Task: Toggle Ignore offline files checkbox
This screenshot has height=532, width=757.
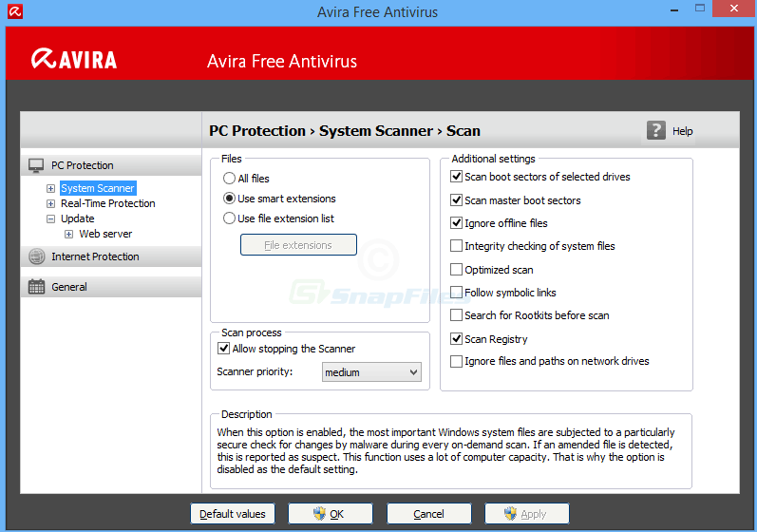Action: click(456, 223)
